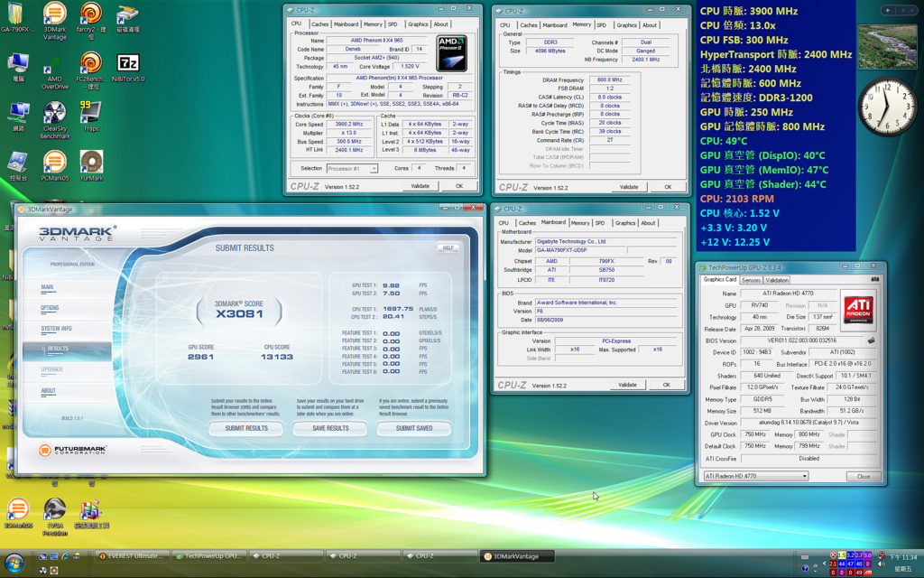This screenshot has width=924, height=578.
Task: Open Help in 3DMark Vantage
Action: pos(448,247)
